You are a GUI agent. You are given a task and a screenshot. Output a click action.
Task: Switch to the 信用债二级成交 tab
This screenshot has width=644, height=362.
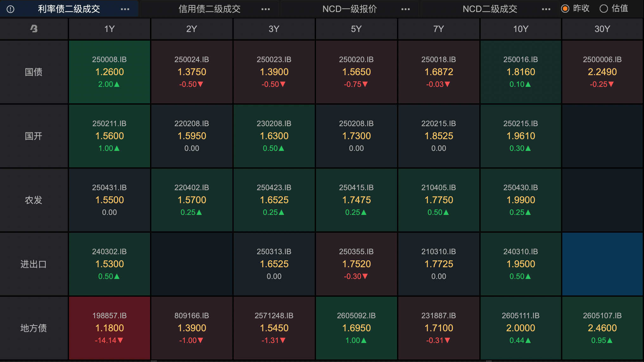(209, 9)
